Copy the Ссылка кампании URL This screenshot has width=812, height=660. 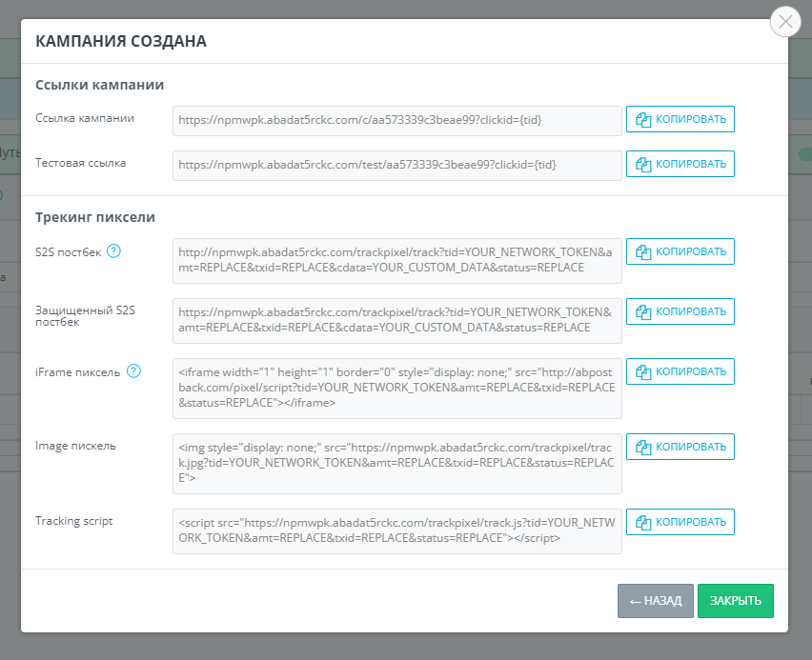tap(680, 119)
